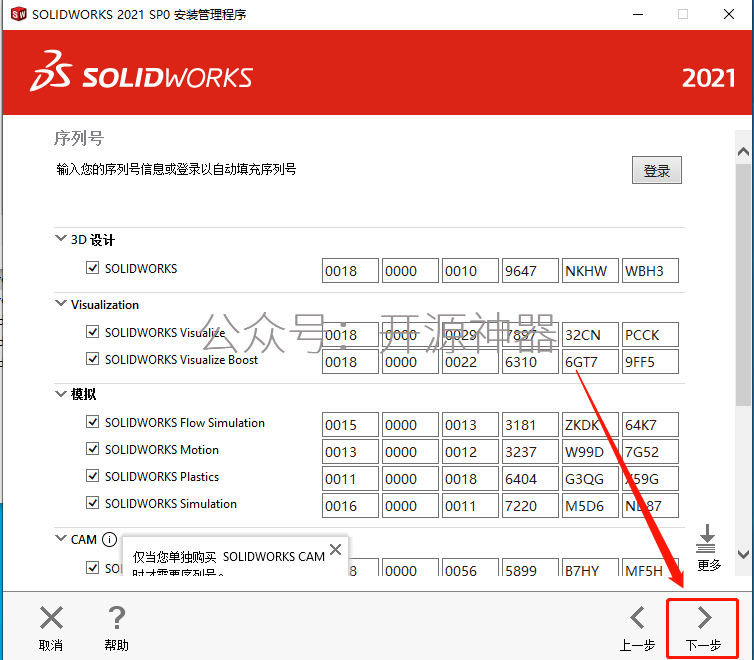Click the Cancel (取消) label

(x=51, y=645)
